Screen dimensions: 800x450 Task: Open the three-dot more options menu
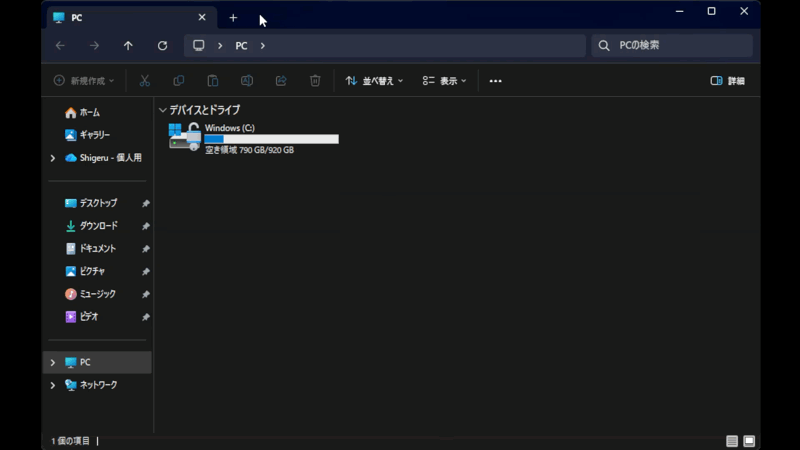pos(495,81)
